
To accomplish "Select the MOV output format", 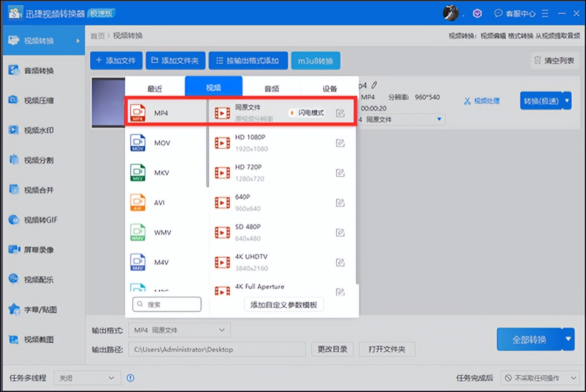I will [x=156, y=143].
